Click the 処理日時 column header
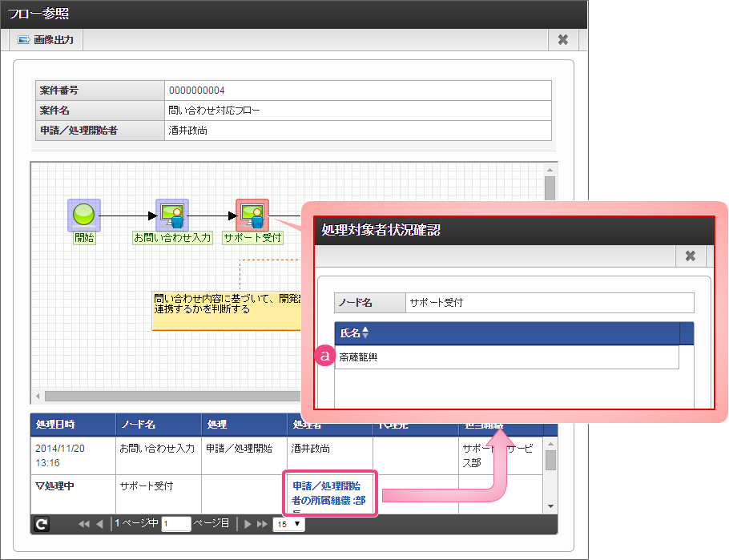Image resolution: width=729 pixels, height=560 pixels. [73, 424]
